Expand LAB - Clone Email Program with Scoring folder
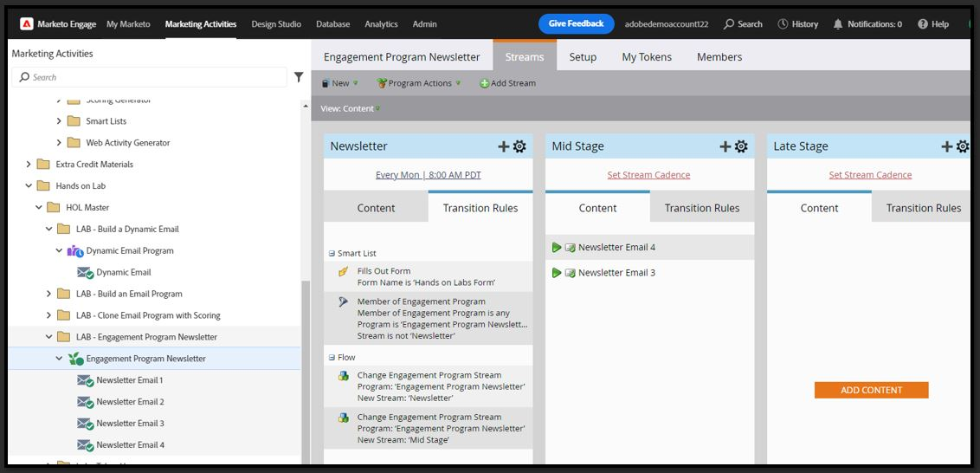 [x=48, y=315]
